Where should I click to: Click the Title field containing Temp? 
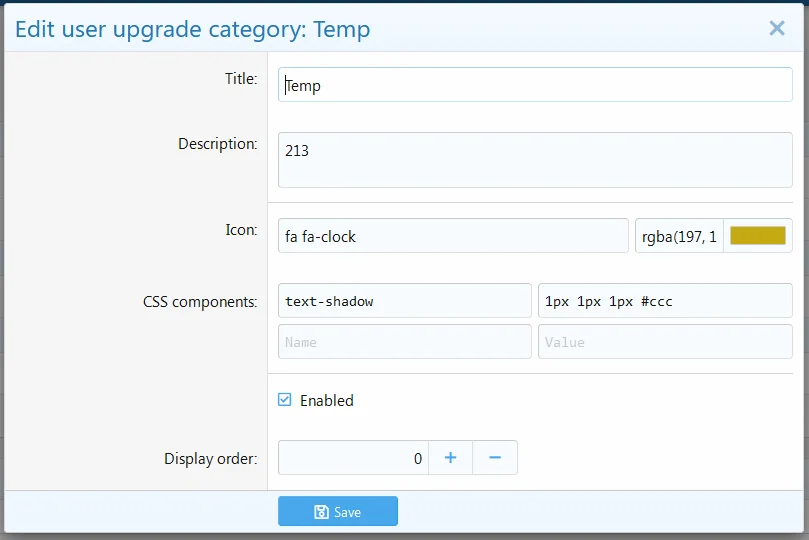click(x=535, y=85)
